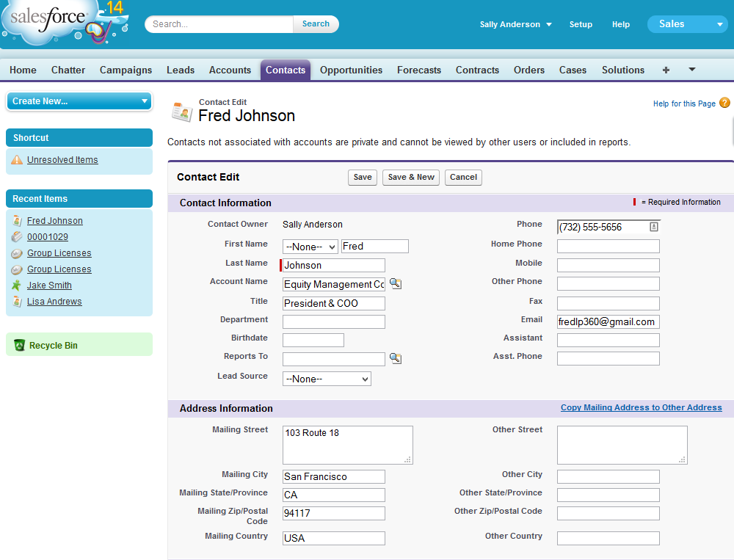Viewport: 734px width, 560px height.
Task: Click the global Search input field
Action: coord(219,24)
